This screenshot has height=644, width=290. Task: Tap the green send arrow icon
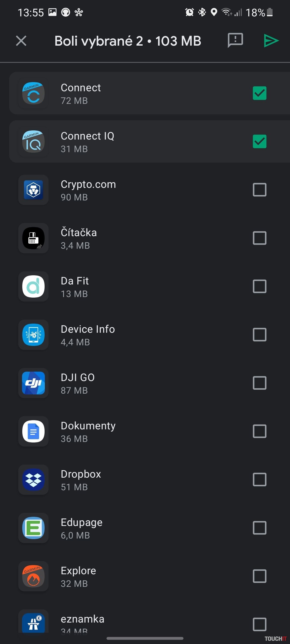pos(271,41)
